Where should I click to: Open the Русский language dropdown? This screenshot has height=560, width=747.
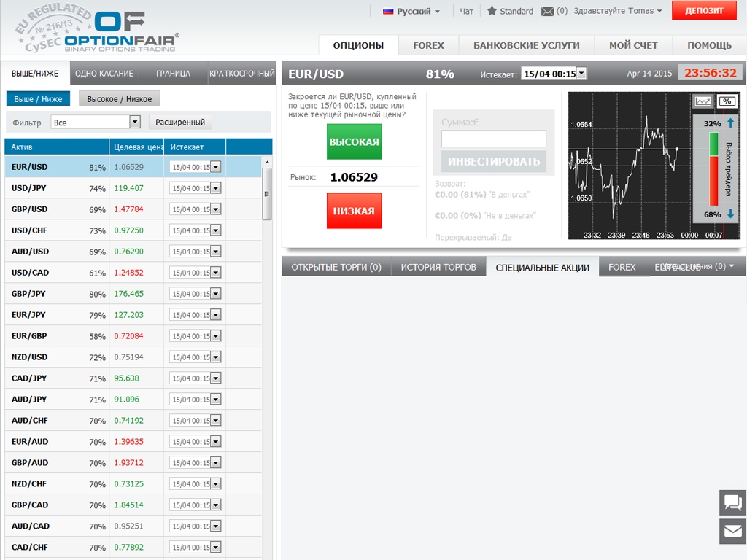tap(411, 11)
